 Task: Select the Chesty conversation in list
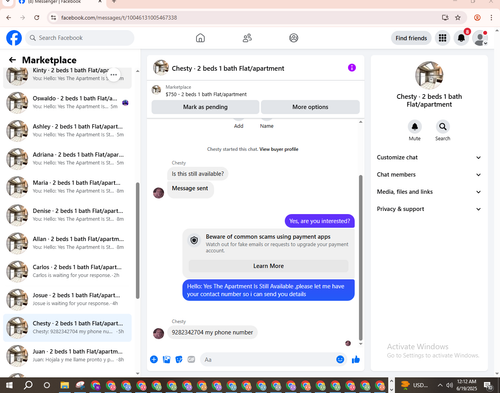(67, 327)
